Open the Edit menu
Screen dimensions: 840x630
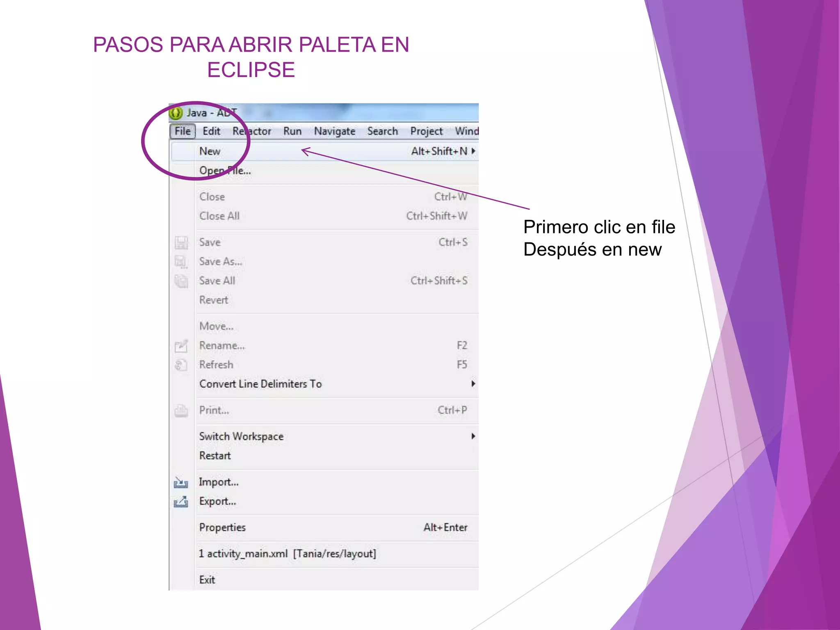tap(212, 131)
